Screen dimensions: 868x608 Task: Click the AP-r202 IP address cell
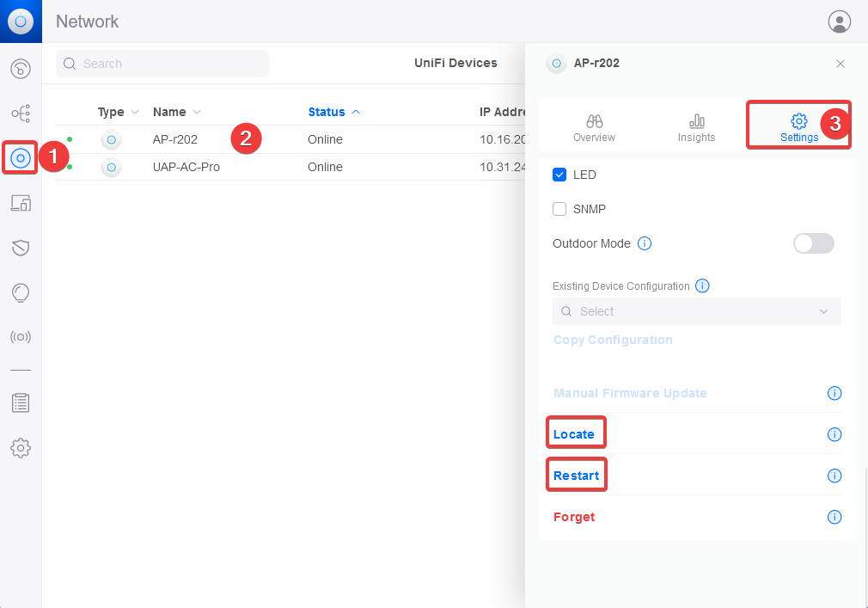(502, 139)
